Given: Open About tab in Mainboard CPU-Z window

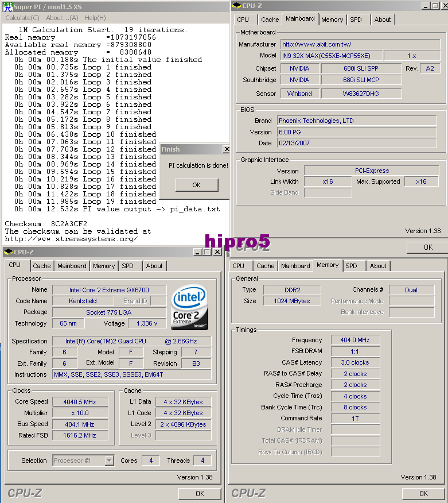Looking at the screenshot, I should (x=383, y=20).
